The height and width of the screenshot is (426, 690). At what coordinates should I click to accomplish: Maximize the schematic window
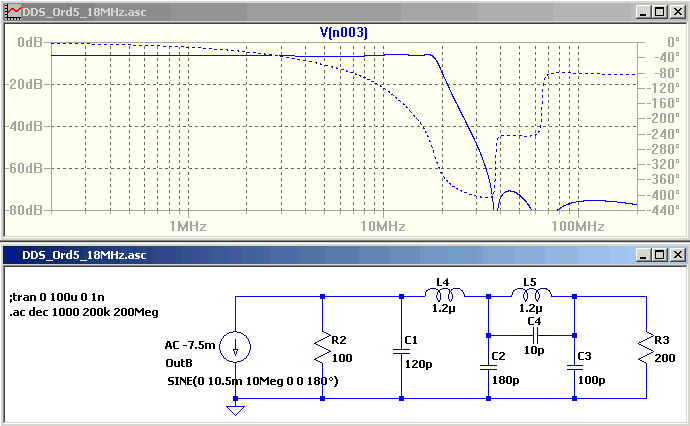coord(660,255)
